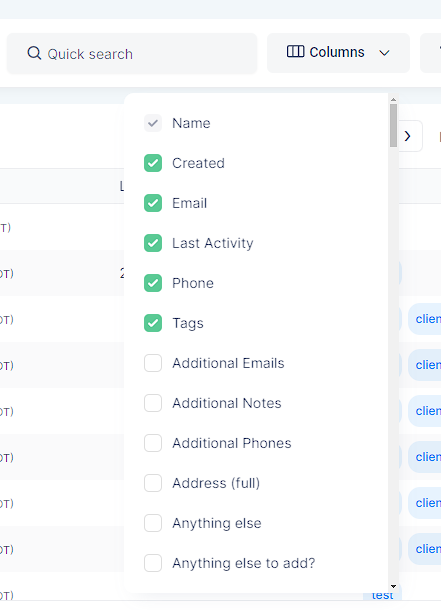Viewport: 441px width, 610px height.
Task: Enable the Additional Emails column
Action: pyautogui.click(x=153, y=363)
